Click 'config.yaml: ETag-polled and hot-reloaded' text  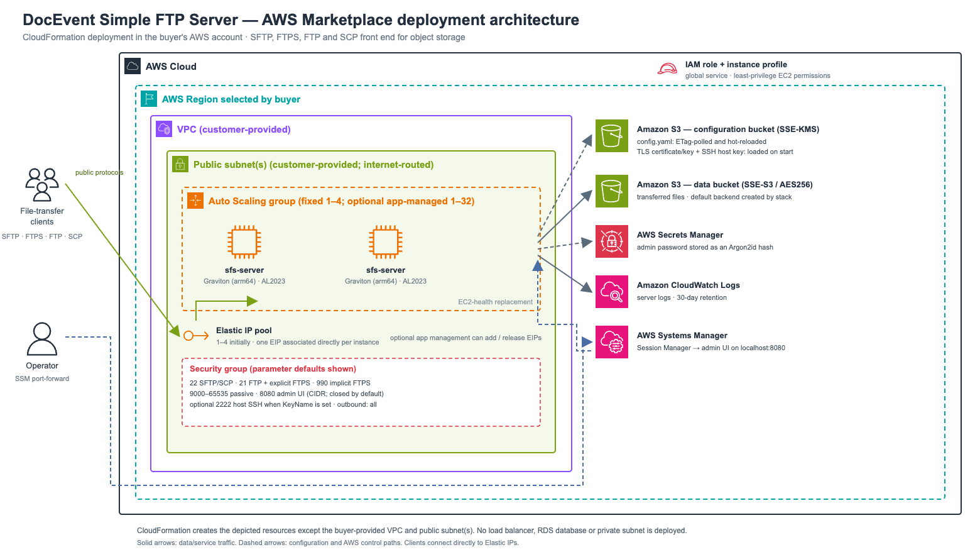pos(702,141)
